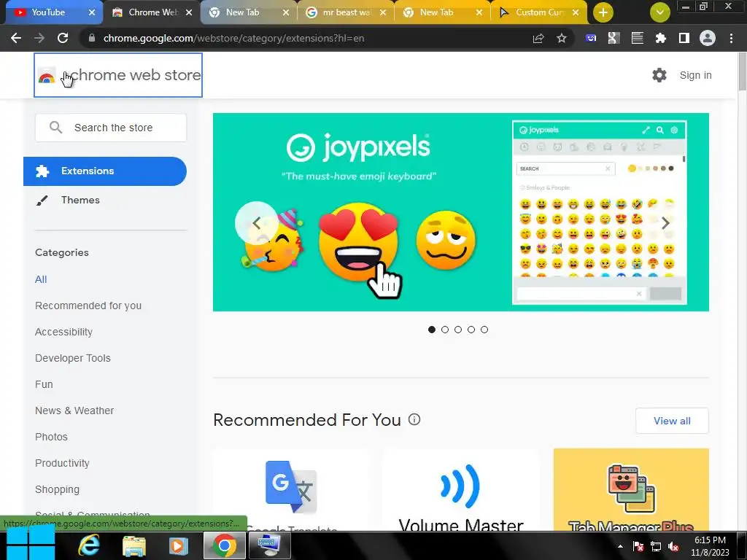Screen dimensions: 747x560
Task: Select the fourth carousel dot
Action: tap(471, 330)
